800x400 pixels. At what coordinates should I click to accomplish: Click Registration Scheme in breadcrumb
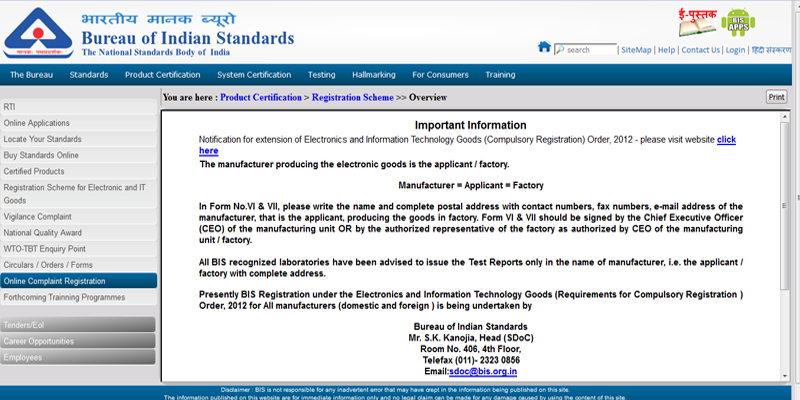point(352,98)
